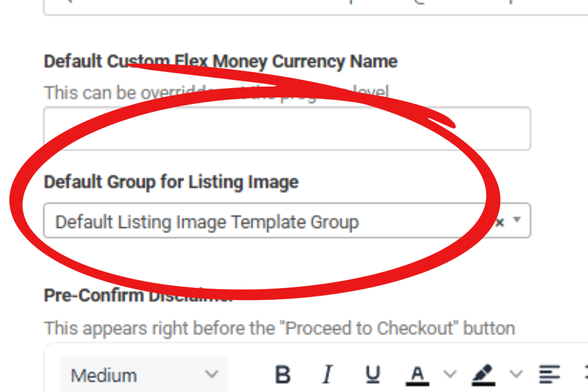The width and height of the screenshot is (588, 392).
Task: Click the text alignment icon
Action: (549, 375)
